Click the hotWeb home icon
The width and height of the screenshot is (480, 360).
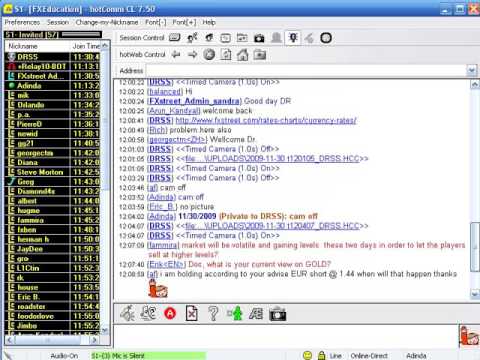[x=242, y=54]
